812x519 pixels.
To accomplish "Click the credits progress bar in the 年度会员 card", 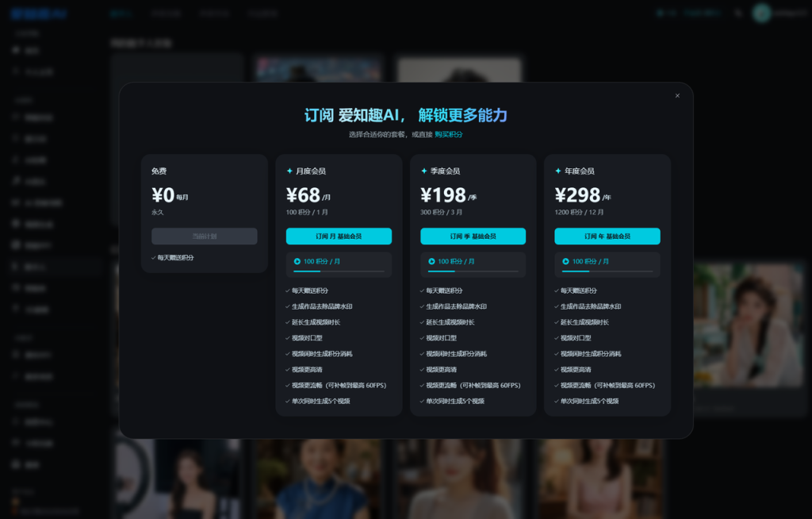I will 607,271.
